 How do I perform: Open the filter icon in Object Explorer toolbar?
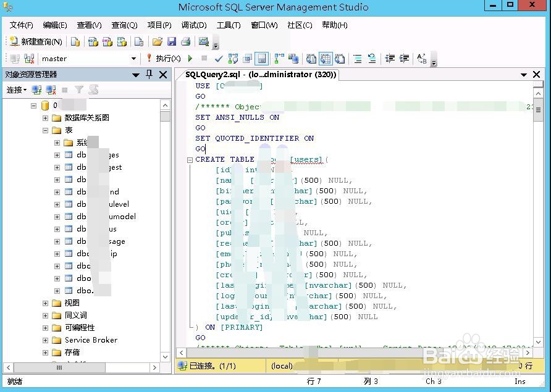tap(79, 90)
